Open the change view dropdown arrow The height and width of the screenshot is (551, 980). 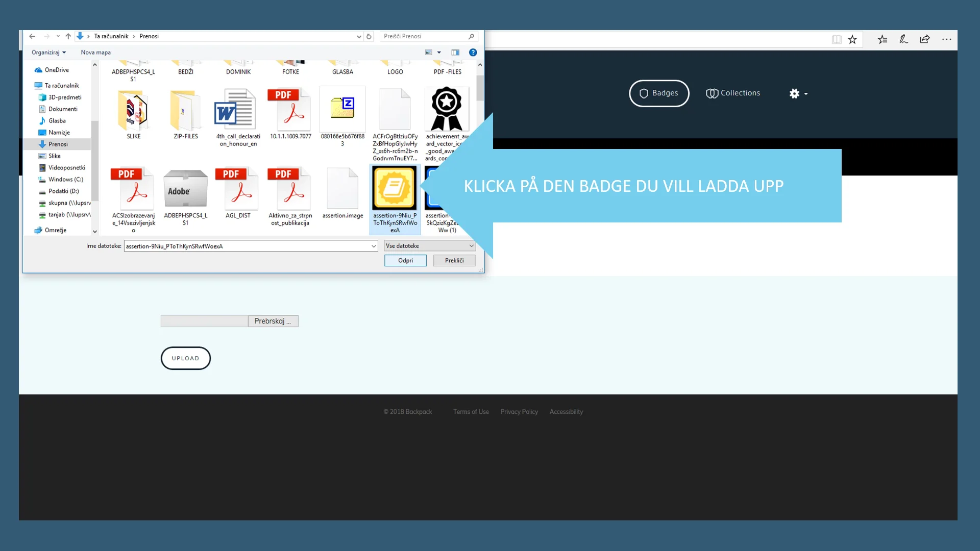(439, 53)
